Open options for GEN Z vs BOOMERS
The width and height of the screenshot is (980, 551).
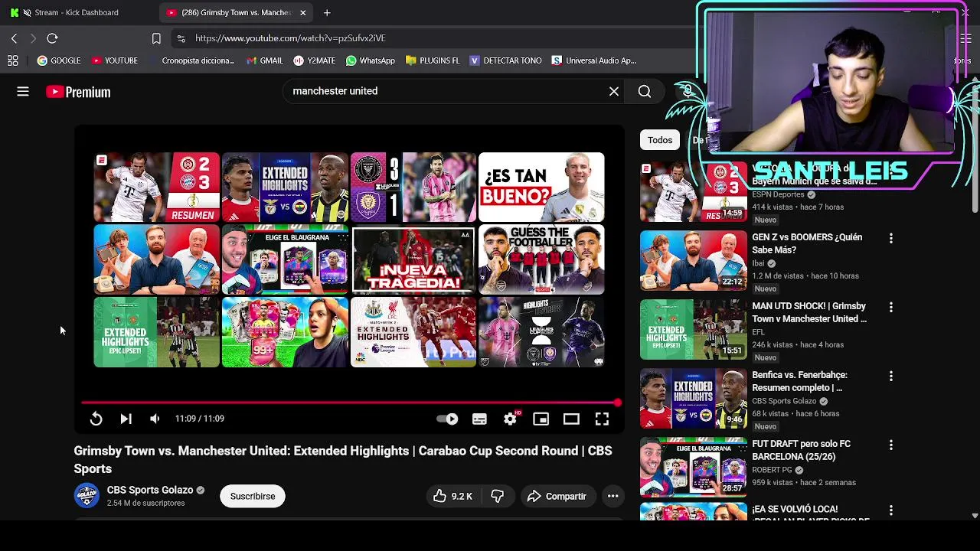[x=890, y=239]
